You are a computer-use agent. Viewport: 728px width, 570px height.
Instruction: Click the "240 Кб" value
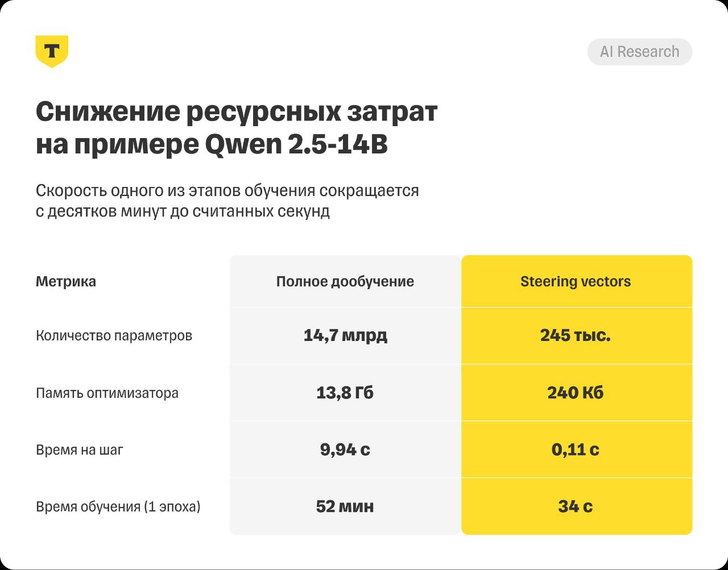576,393
